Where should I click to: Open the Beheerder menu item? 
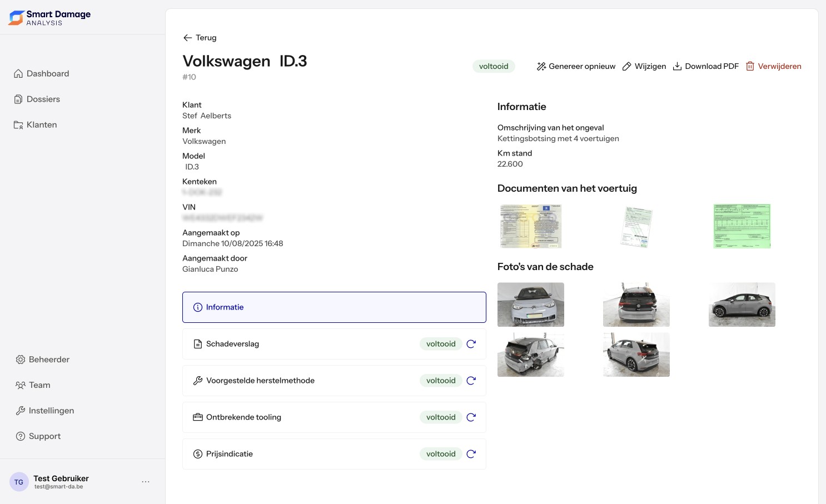click(43, 360)
